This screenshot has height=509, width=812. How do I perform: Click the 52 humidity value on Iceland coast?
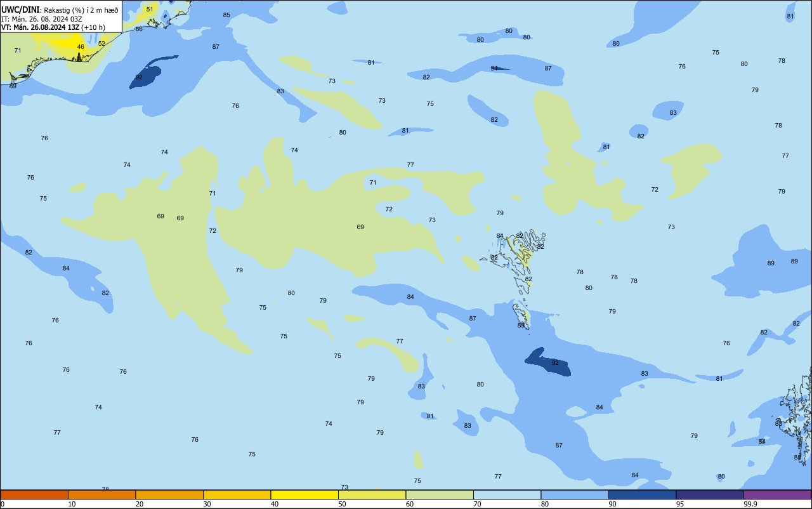101,44
